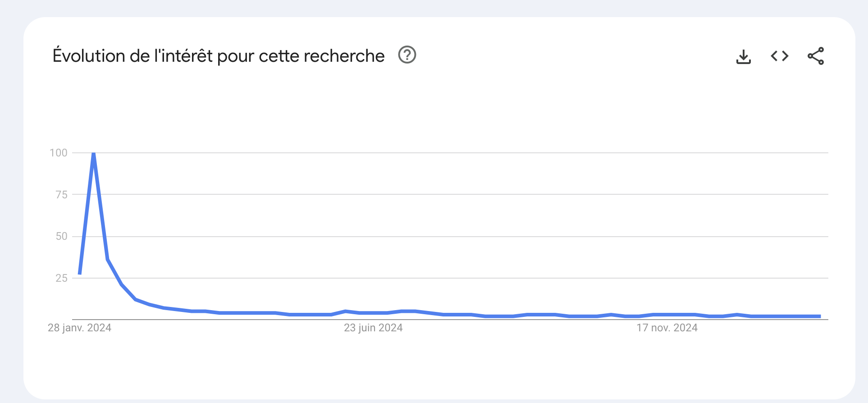Click the 28 janv. 2024 date label
The width and height of the screenshot is (868, 403).
(x=79, y=328)
